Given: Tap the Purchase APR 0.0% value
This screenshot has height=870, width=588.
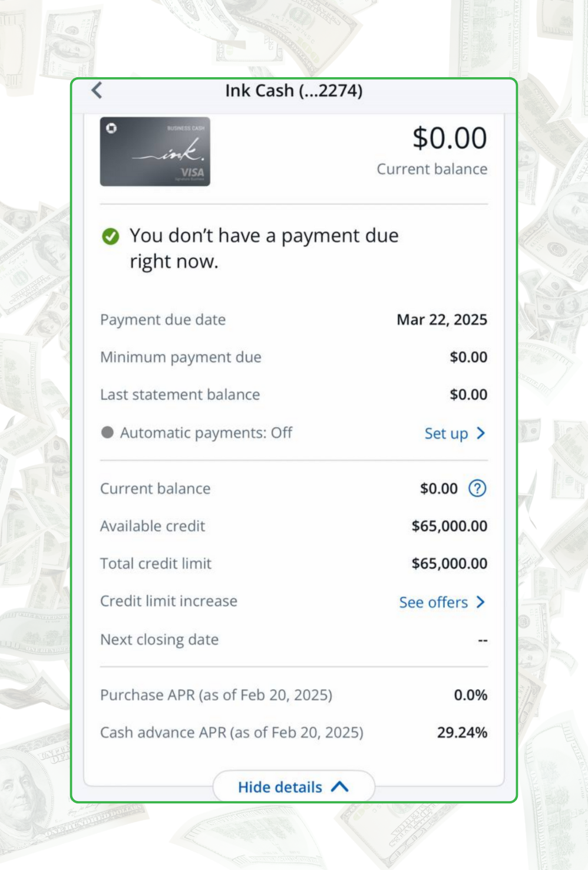Looking at the screenshot, I should [470, 695].
